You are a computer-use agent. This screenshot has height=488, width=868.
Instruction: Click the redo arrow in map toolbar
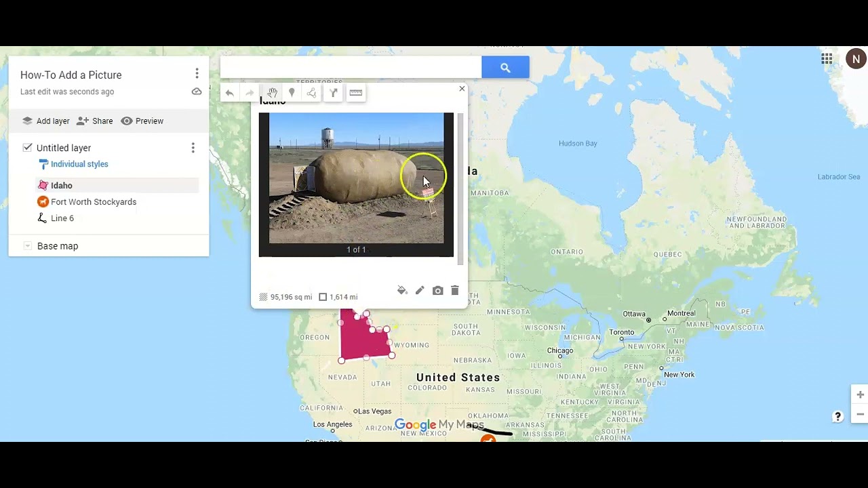250,93
